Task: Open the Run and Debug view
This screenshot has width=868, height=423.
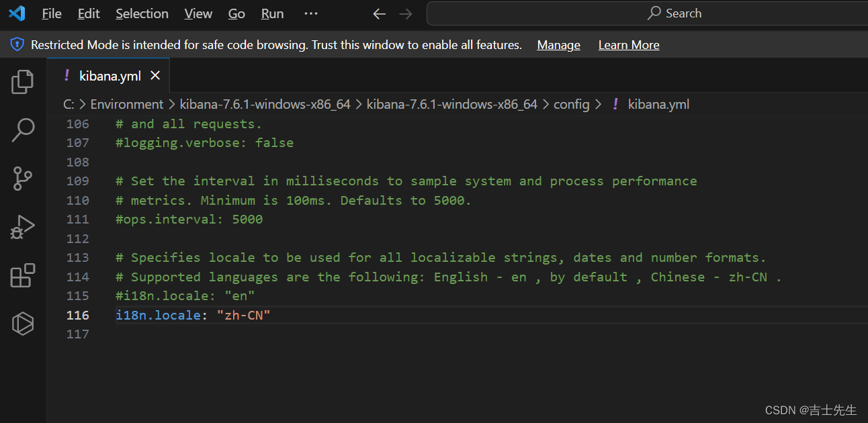Action: click(x=23, y=227)
